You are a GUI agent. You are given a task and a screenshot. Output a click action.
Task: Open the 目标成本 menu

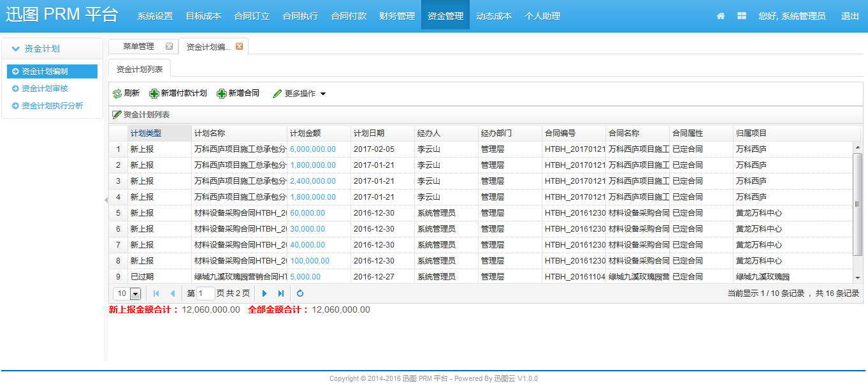(203, 16)
